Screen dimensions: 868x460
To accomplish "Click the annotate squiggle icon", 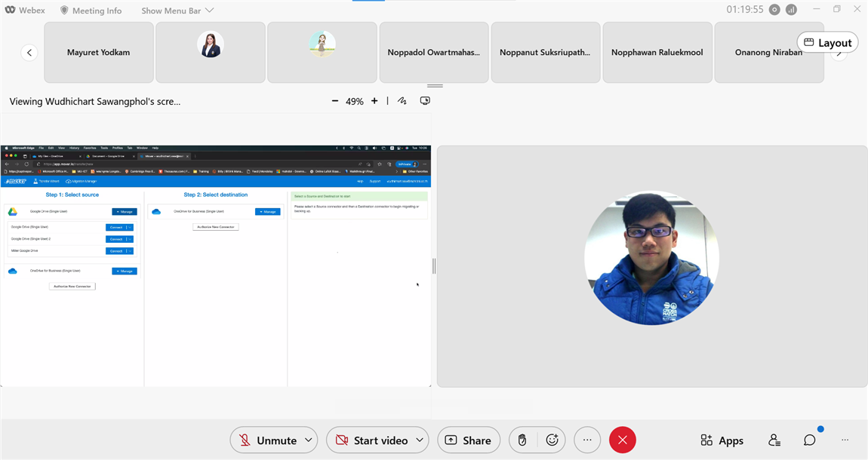I will [x=402, y=101].
